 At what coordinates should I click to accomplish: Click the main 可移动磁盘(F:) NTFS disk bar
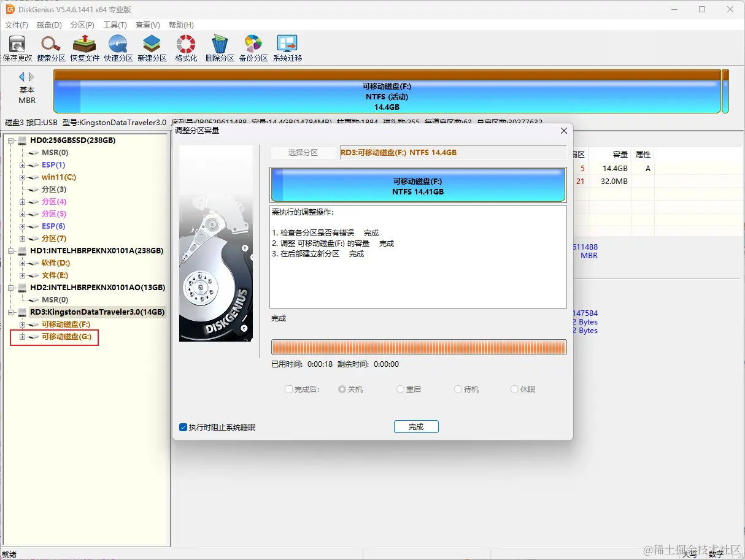387,92
